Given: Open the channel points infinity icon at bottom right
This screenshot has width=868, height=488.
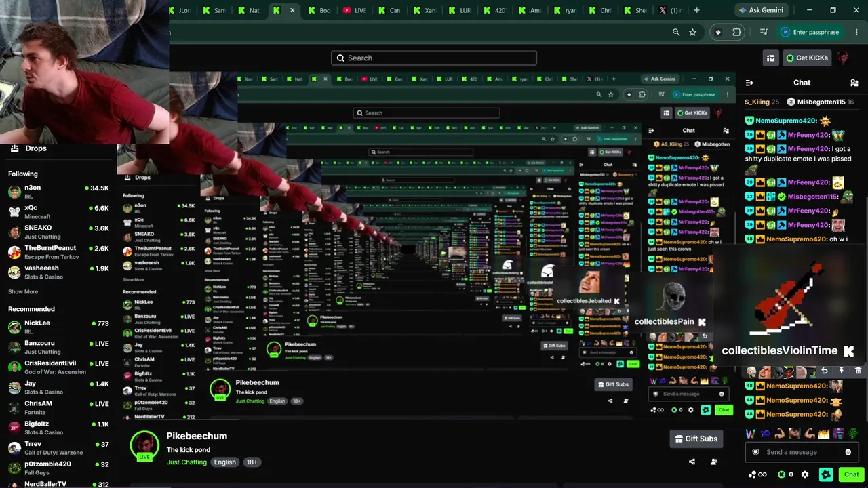Looking at the screenshot, I should pyautogui.click(x=757, y=474).
